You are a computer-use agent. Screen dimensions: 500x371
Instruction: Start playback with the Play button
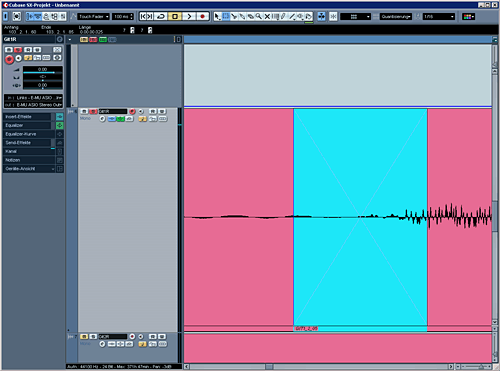pyautogui.click(x=189, y=16)
